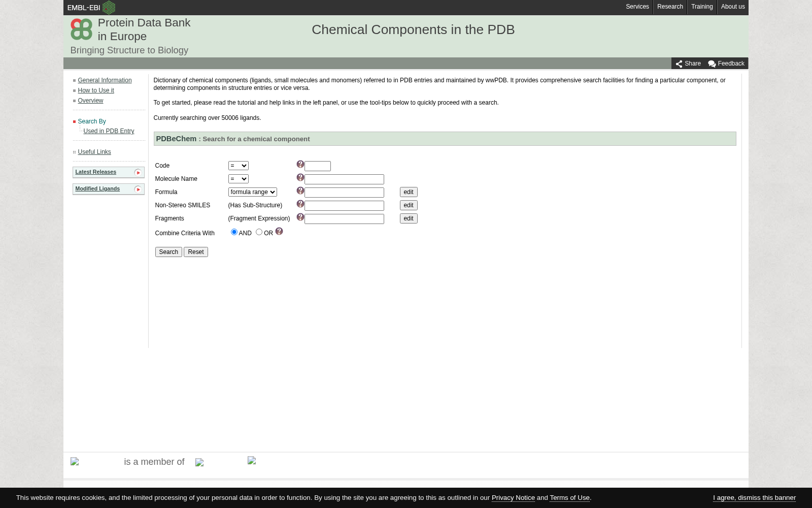Click Search By in sidebar

tap(92, 121)
